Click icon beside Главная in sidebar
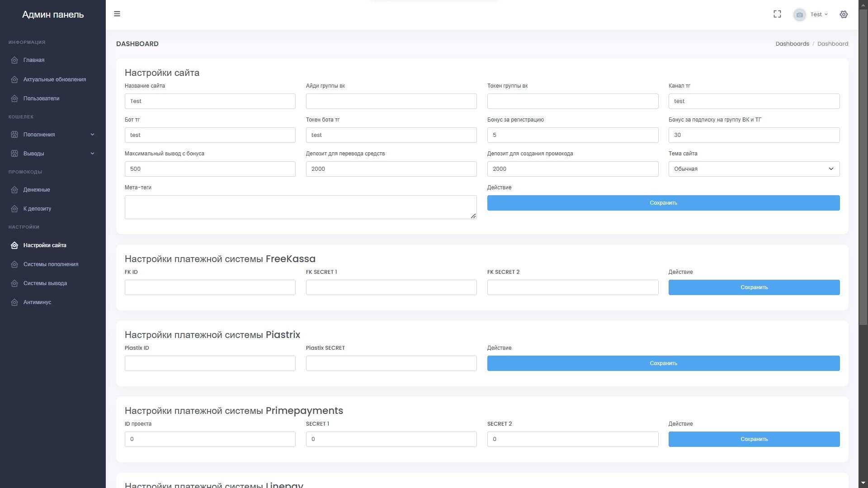Viewport: 868px width, 488px height. [14, 60]
